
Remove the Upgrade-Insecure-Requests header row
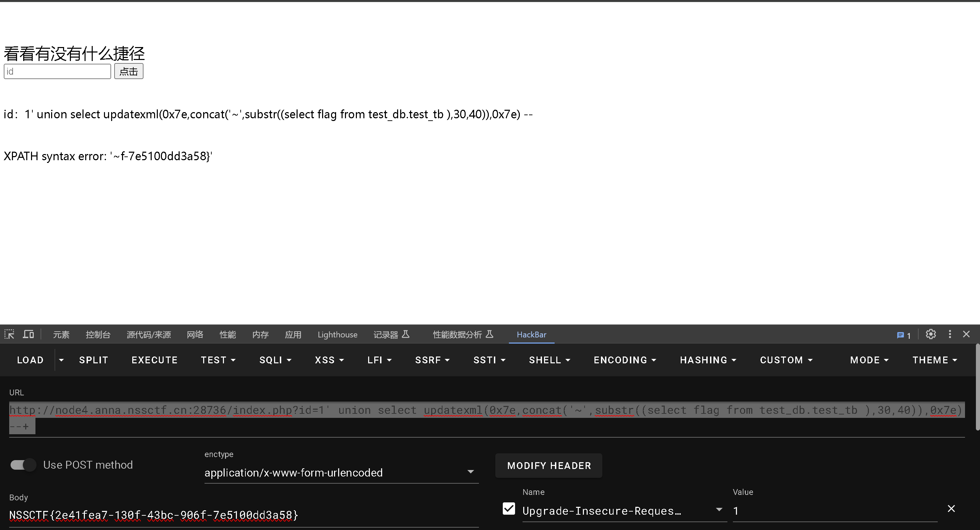pyautogui.click(x=951, y=509)
